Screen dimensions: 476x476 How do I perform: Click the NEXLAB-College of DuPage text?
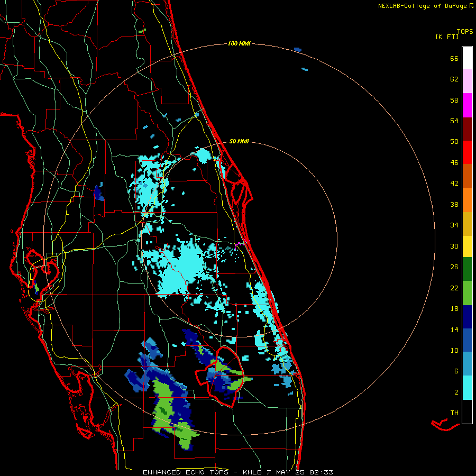pos(422,6)
